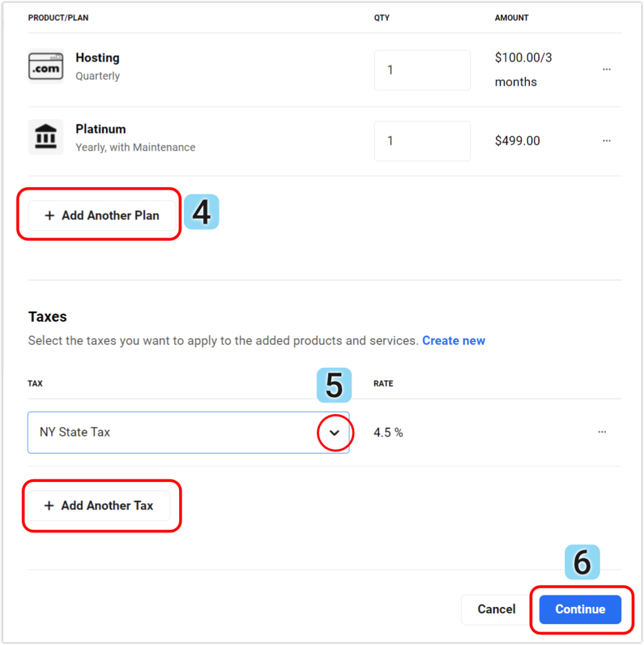Open the tax selection combo box
This screenshot has width=644, height=645.
[x=184, y=432]
